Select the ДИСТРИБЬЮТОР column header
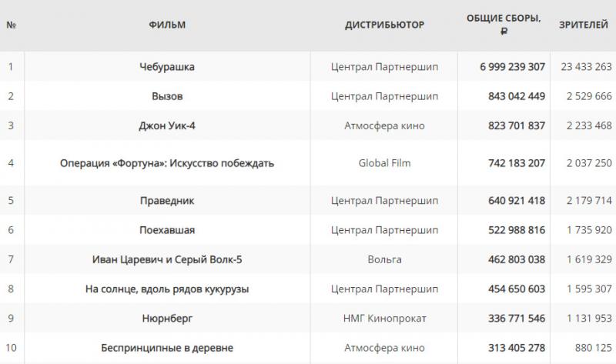 pyautogui.click(x=384, y=25)
